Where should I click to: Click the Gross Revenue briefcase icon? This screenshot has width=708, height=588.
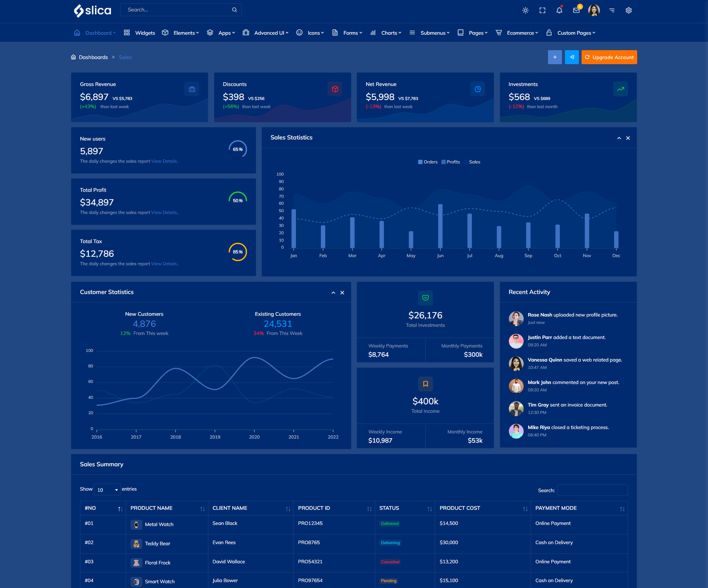pos(192,89)
